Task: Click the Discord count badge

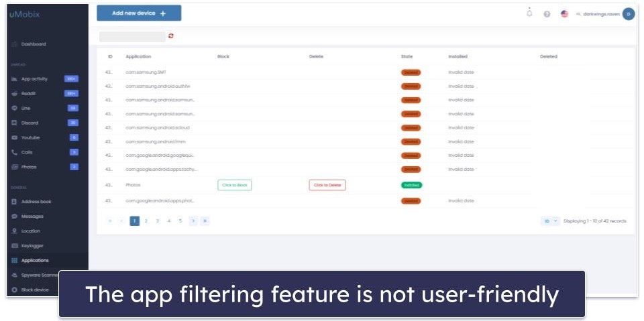Action: coord(73,123)
